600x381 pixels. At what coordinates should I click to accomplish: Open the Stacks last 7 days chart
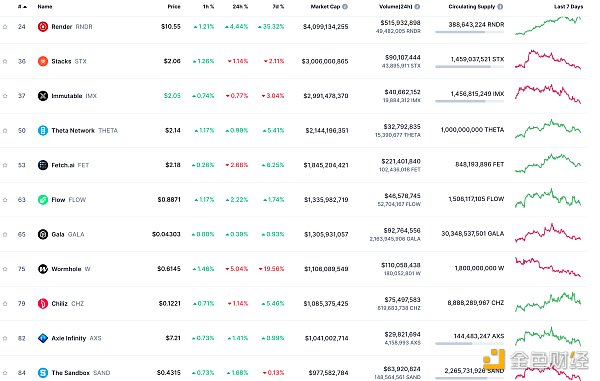[548, 60]
